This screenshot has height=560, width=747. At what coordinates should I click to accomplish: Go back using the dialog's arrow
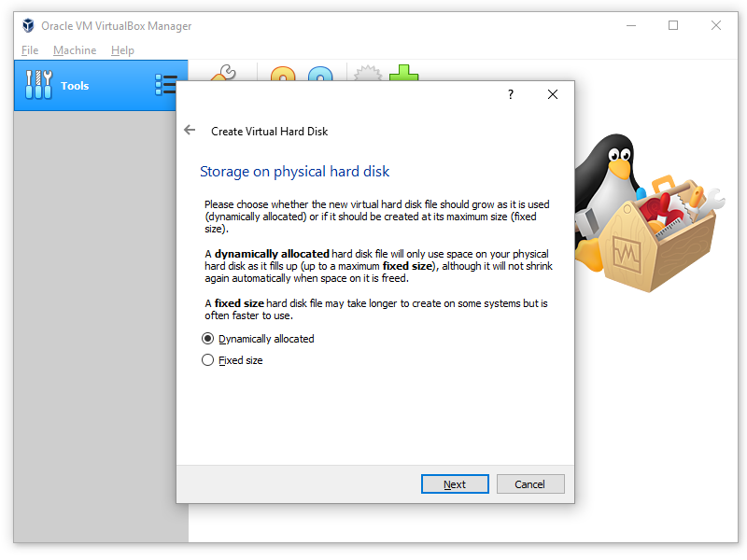[190, 131]
